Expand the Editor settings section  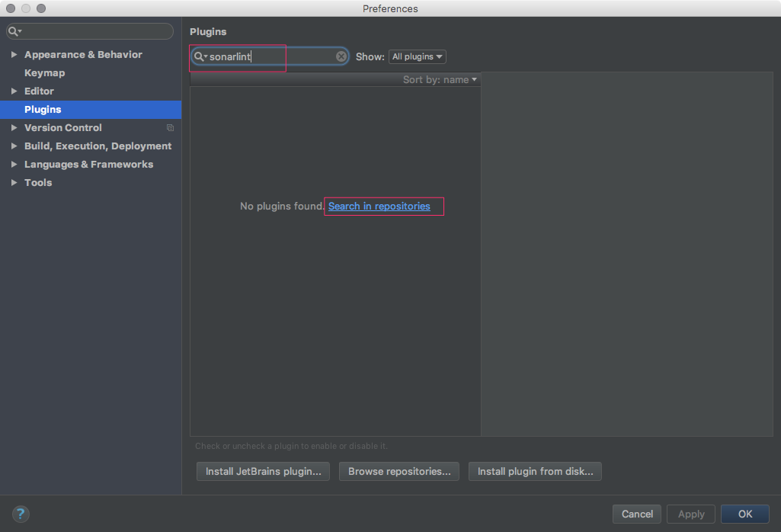click(14, 91)
